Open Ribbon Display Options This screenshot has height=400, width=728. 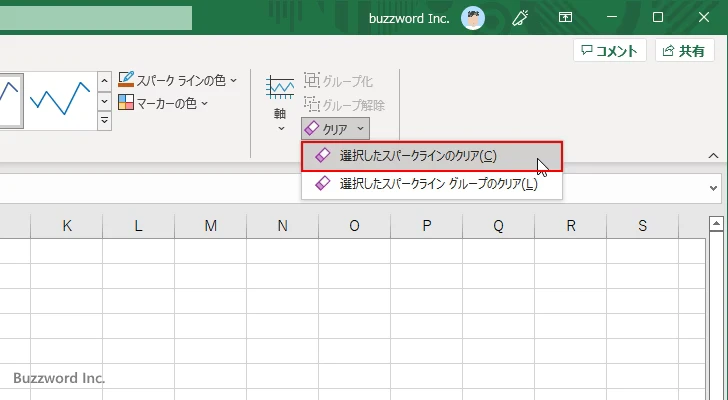565,18
